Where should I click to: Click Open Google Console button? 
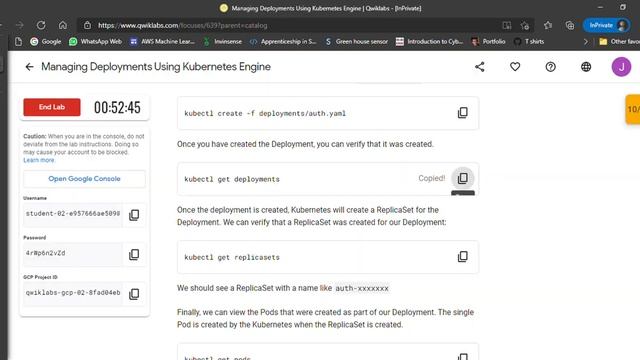tap(84, 179)
